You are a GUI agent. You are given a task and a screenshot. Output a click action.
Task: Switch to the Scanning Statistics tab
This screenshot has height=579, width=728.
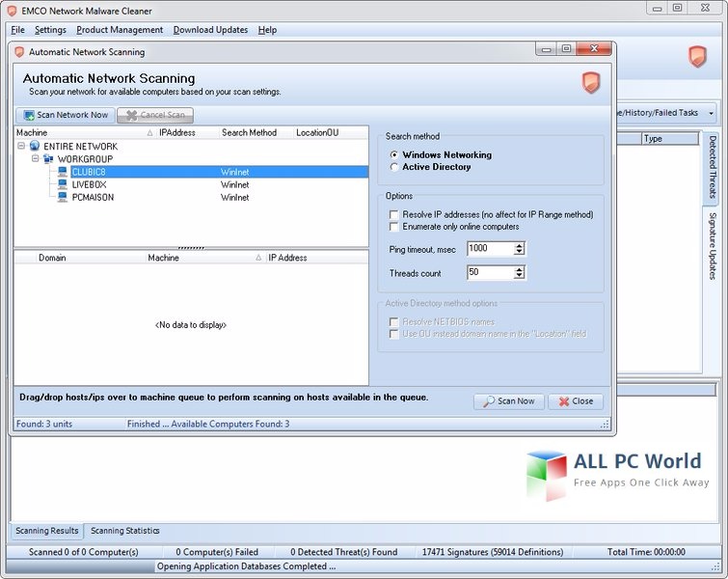click(x=124, y=531)
